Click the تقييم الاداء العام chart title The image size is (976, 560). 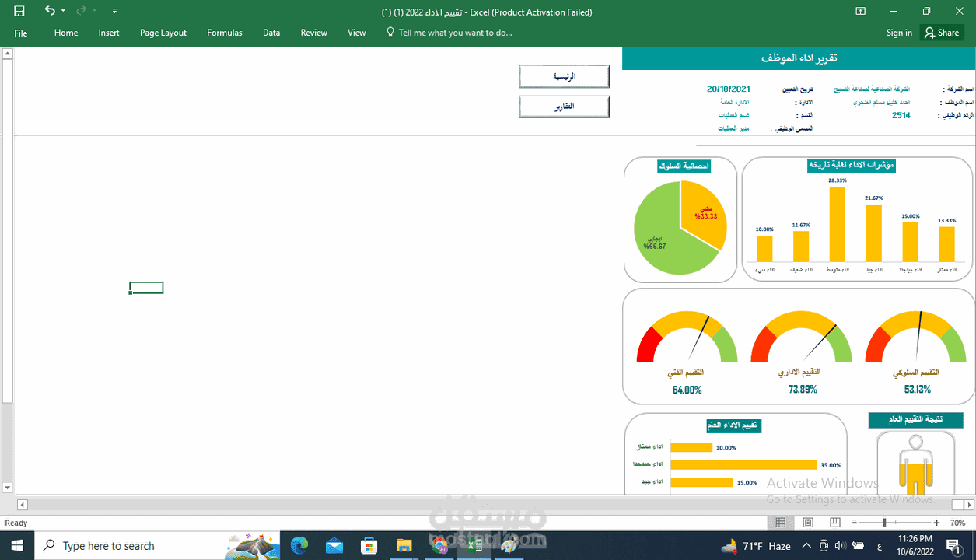tap(733, 425)
